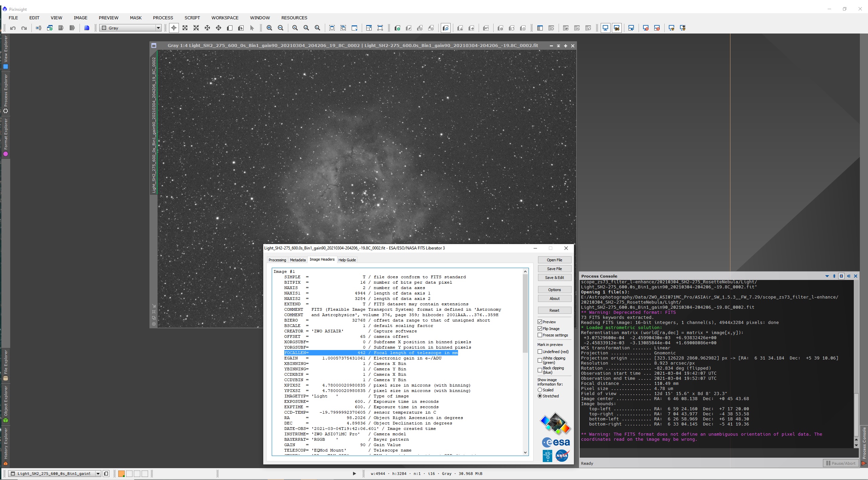Enable White clipping (green) checkbox
Screen dimensions: 868x480
tap(540, 360)
